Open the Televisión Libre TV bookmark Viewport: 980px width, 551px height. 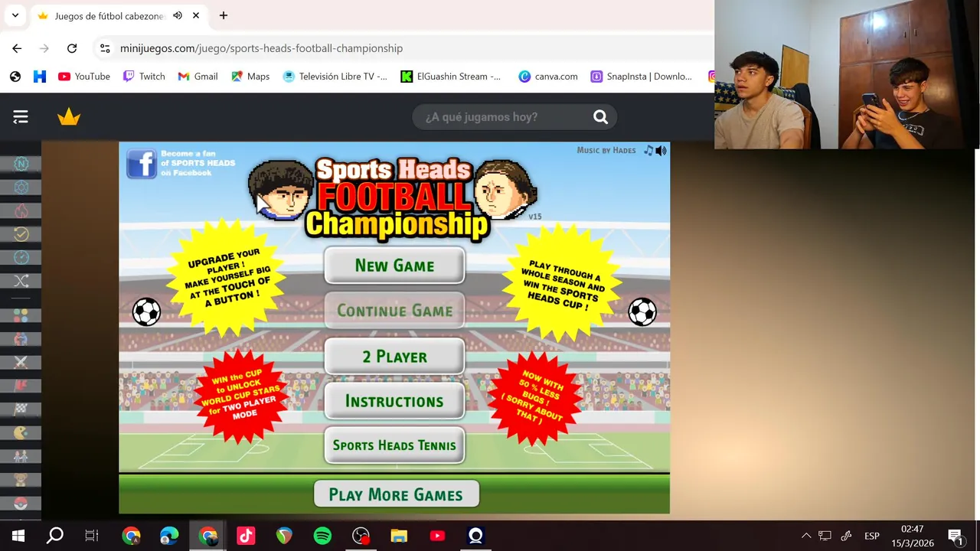[x=335, y=77]
